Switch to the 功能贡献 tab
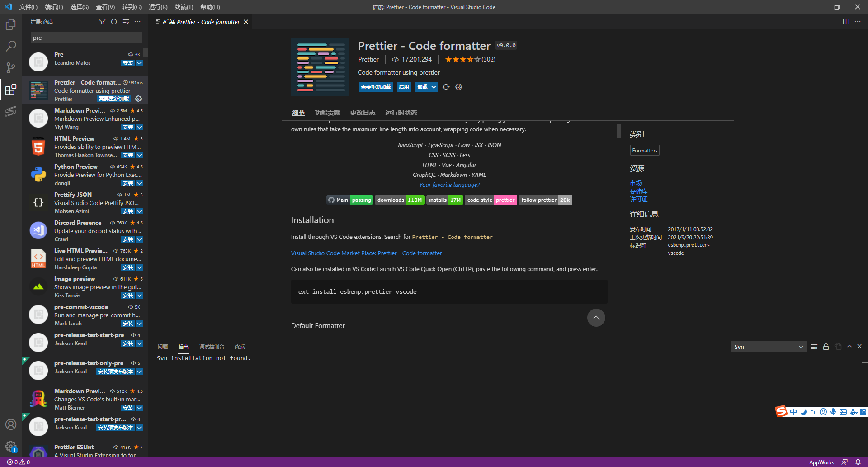This screenshot has height=467, width=868. [x=327, y=113]
